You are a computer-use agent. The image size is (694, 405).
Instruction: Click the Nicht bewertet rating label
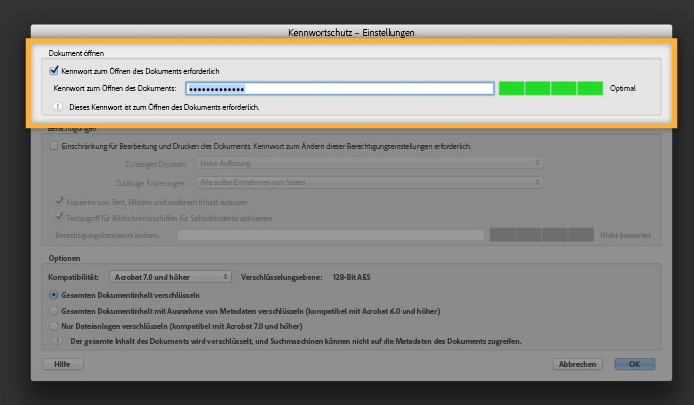point(625,235)
